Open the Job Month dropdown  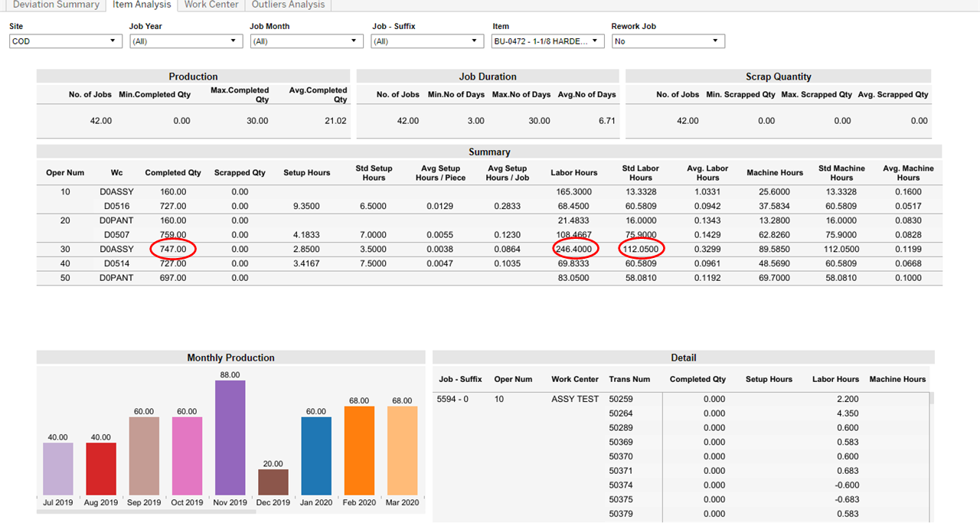[x=306, y=41]
